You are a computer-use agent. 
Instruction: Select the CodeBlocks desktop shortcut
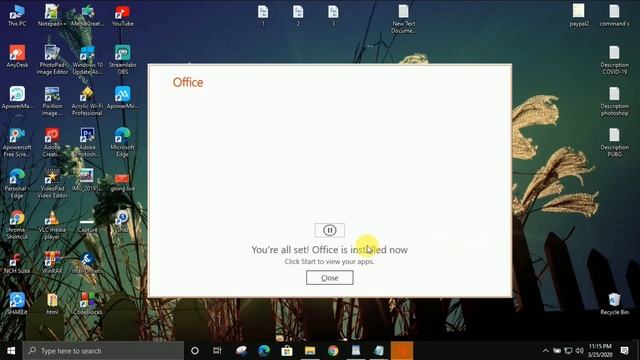point(87,304)
